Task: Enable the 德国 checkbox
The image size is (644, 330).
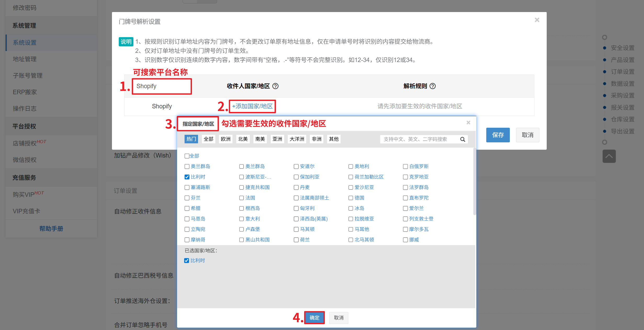Action: (351, 198)
